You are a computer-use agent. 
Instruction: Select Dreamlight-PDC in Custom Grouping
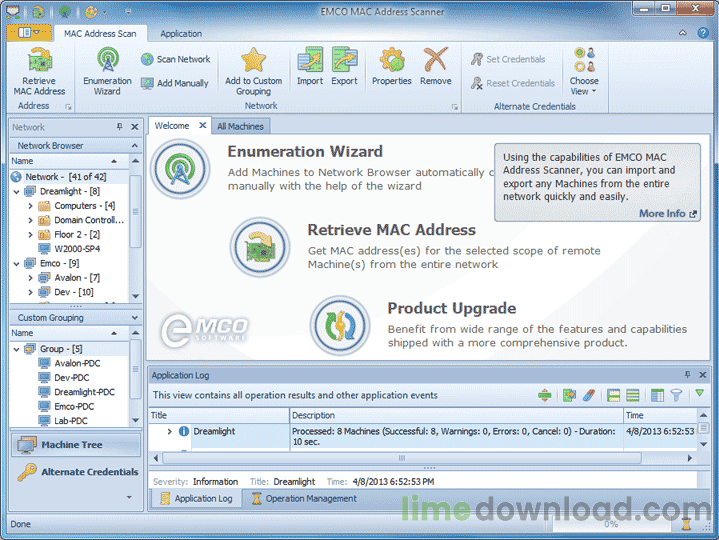point(84,392)
